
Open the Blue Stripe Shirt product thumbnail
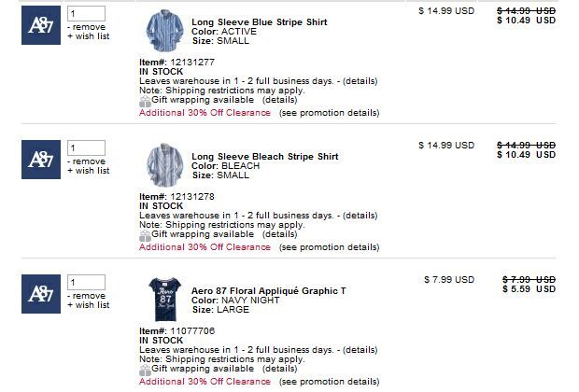[x=164, y=31]
